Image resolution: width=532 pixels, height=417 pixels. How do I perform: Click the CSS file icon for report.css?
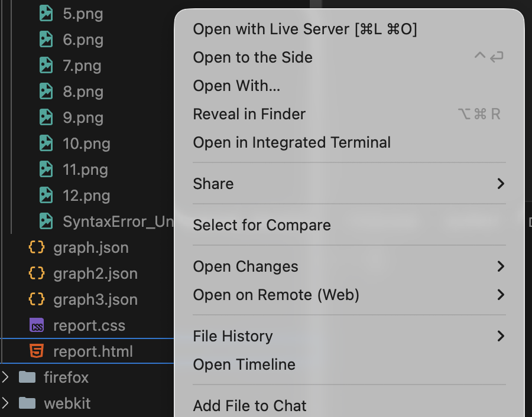tap(37, 325)
